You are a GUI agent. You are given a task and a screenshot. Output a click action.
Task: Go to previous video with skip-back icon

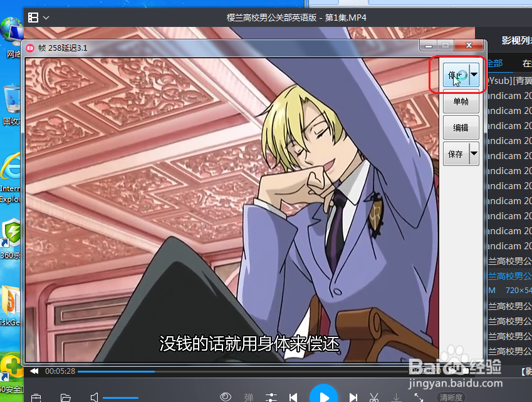pyautogui.click(x=293, y=397)
